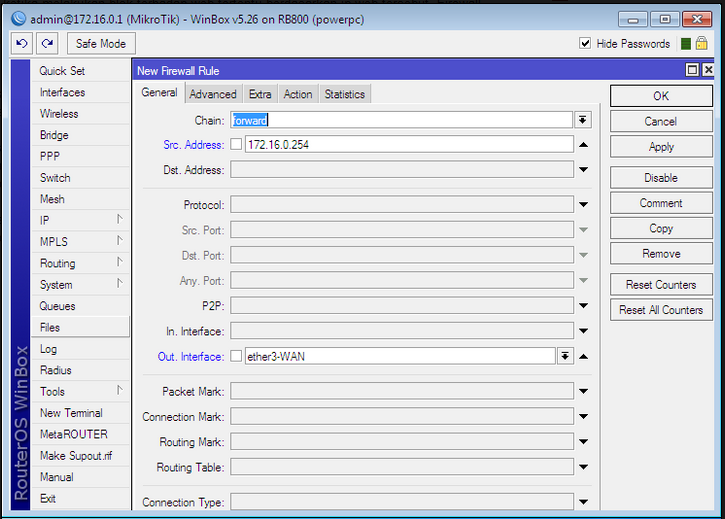Click the green status indicator square
The height and width of the screenshot is (519, 725).
point(686,44)
